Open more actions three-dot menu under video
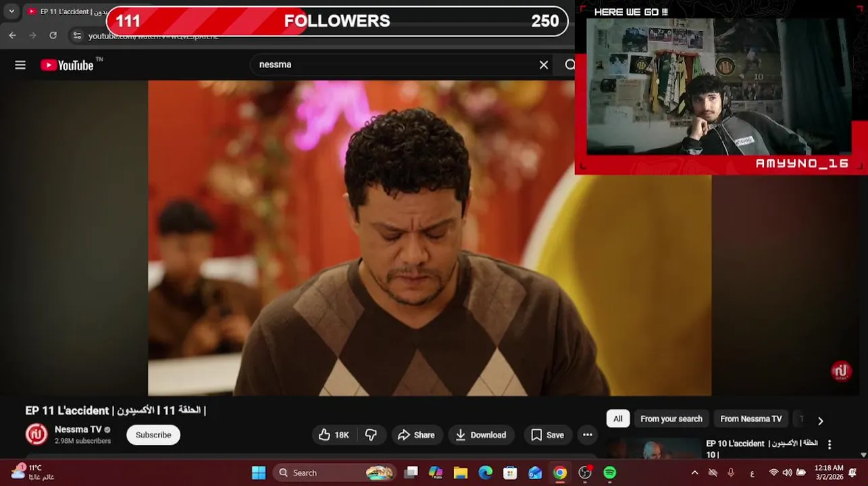The height and width of the screenshot is (486, 868). tap(588, 435)
